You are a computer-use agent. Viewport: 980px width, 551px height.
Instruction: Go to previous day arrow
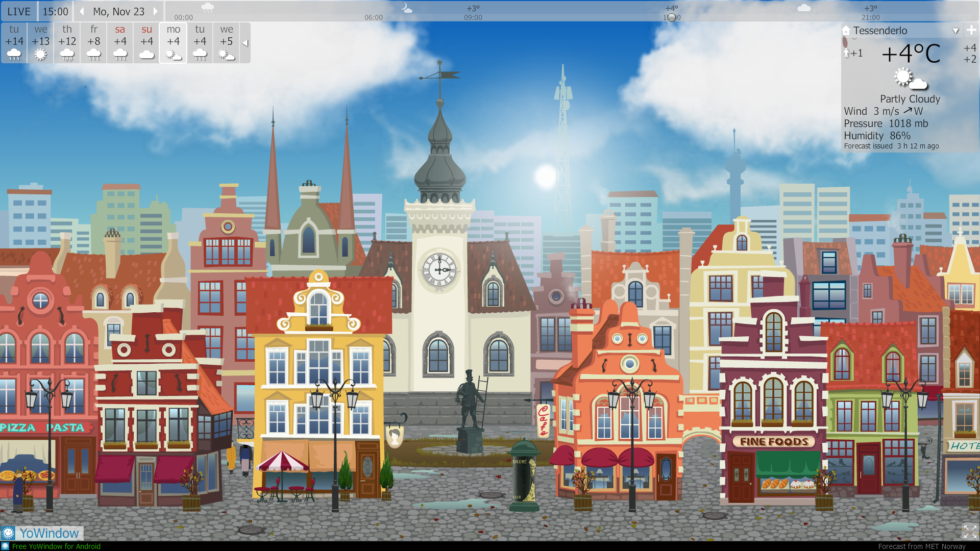point(82,11)
